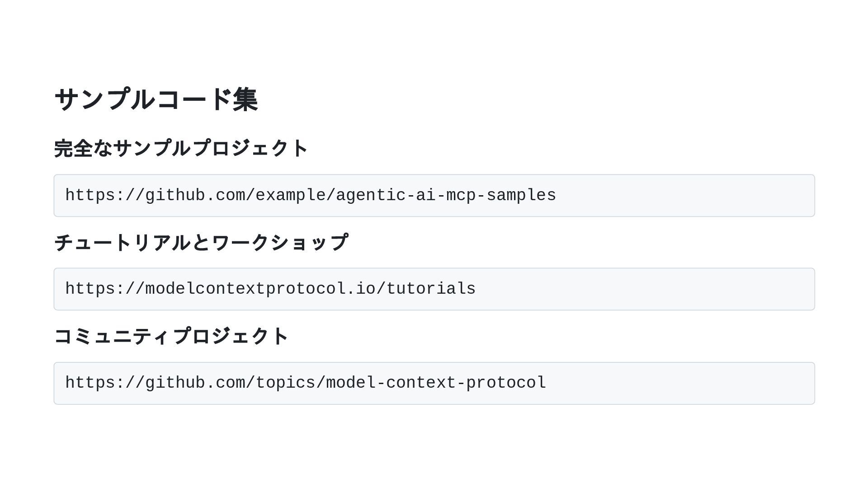This screenshot has width=868, height=488.
Task: Open the GitHub topics model-context-protocol URL
Action: (306, 383)
